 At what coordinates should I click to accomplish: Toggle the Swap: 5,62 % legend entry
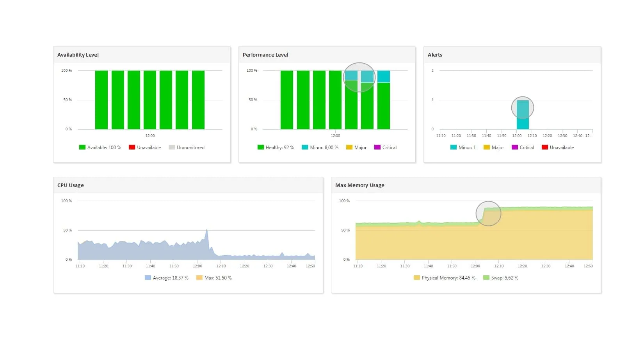pyautogui.click(x=501, y=278)
